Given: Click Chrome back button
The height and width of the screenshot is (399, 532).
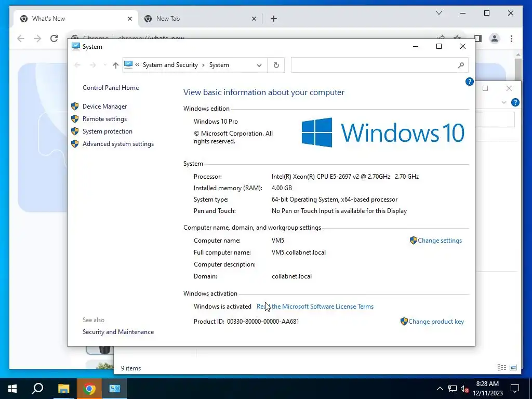Looking at the screenshot, I should (x=21, y=38).
